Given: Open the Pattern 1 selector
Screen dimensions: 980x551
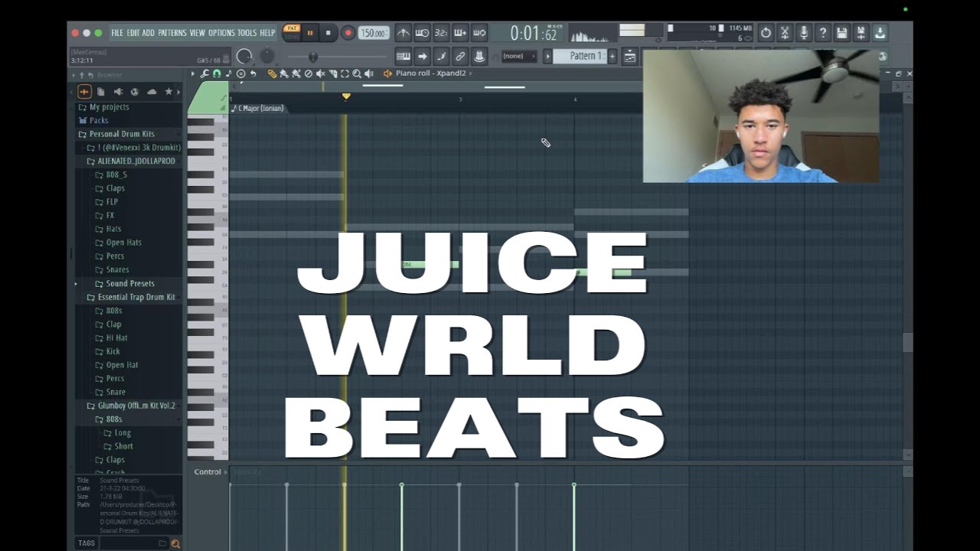Looking at the screenshot, I should coord(580,56).
